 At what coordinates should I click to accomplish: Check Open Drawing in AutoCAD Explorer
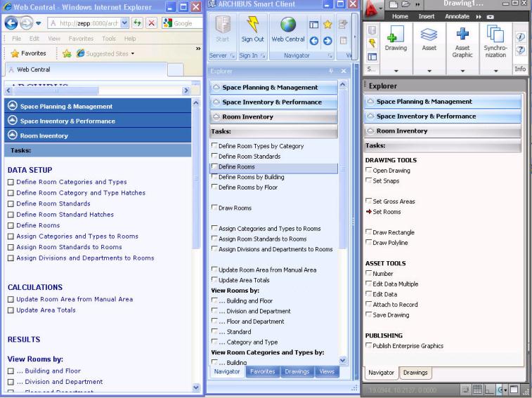point(368,170)
